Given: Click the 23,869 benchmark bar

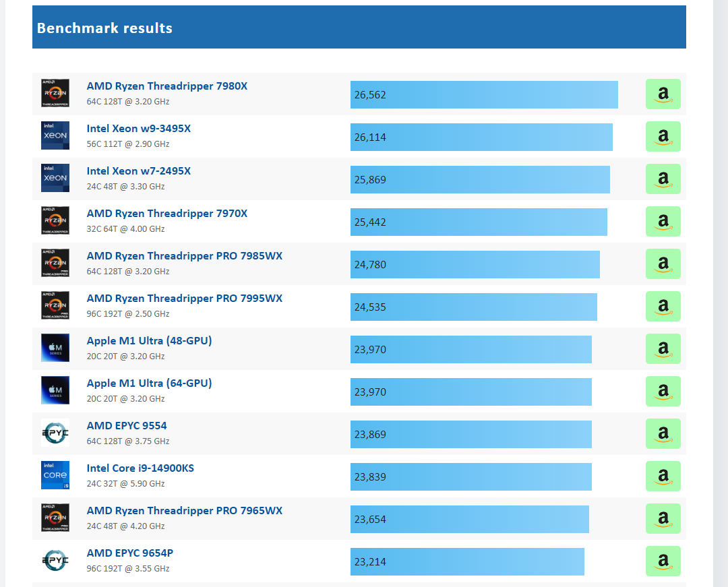Looking at the screenshot, I should pos(471,434).
